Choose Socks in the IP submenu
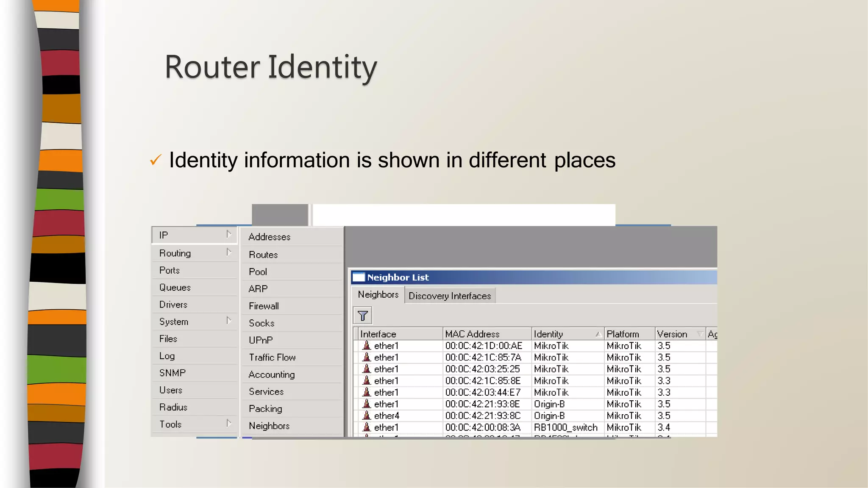The height and width of the screenshot is (488, 868). point(292,323)
